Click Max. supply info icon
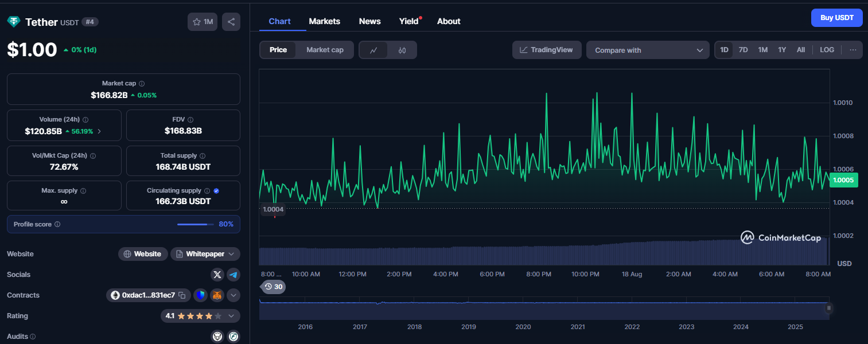868x344 pixels. pos(83,191)
